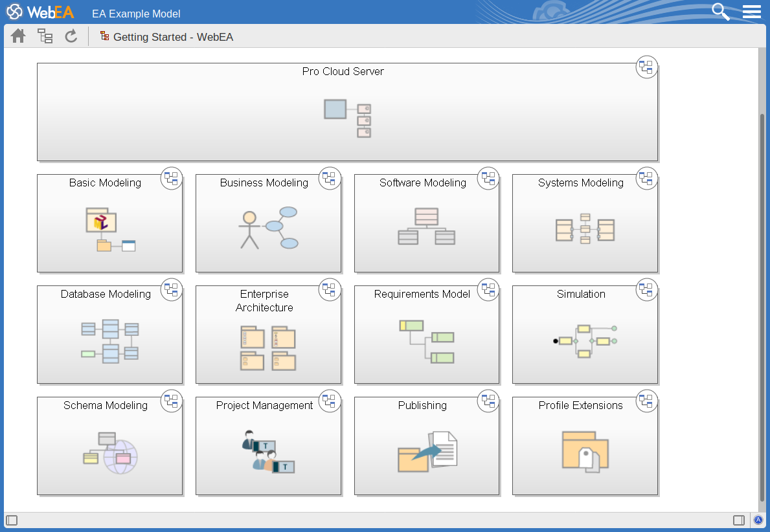Open the hamburger main menu
This screenshot has width=770, height=532.
[x=751, y=11]
